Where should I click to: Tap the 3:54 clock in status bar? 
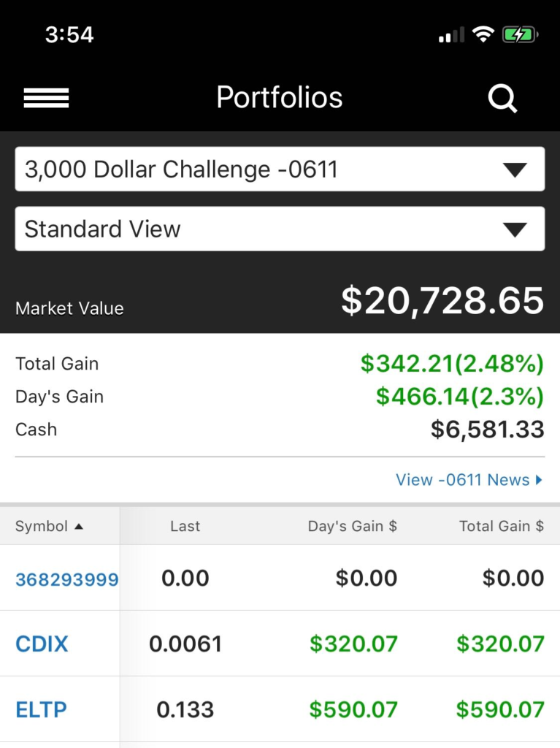click(69, 35)
